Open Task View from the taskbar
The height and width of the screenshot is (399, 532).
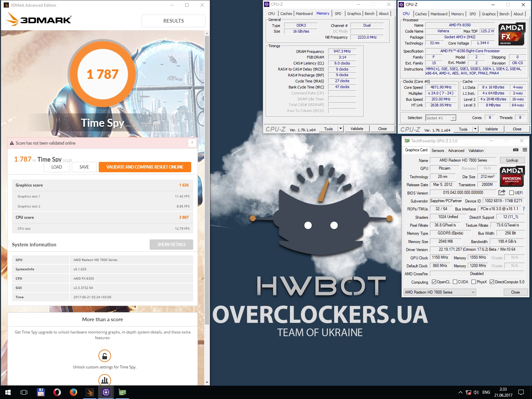[x=24, y=392]
